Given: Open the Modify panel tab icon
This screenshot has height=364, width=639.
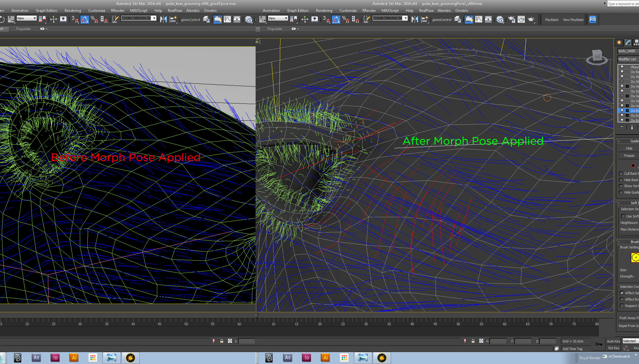Looking at the screenshot, I should [628, 42].
